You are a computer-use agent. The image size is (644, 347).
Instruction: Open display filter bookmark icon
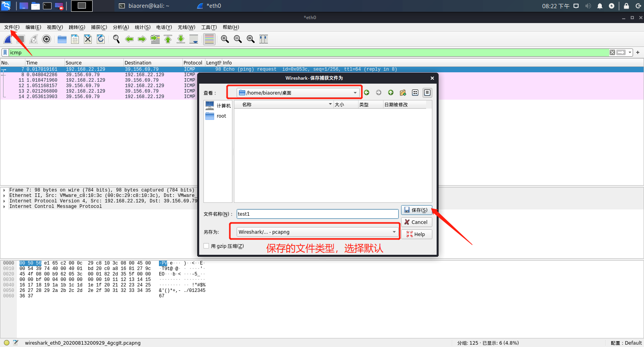click(x=5, y=52)
